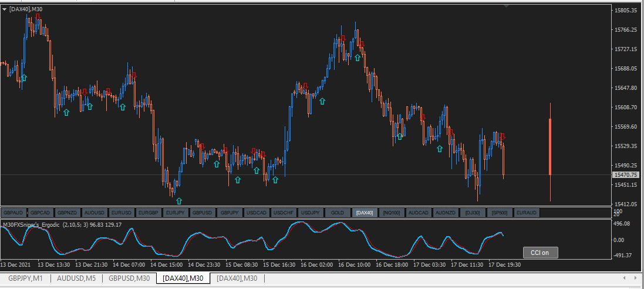Load [SP500] using its symbol button
The height and width of the screenshot is (289, 644).
coord(500,213)
